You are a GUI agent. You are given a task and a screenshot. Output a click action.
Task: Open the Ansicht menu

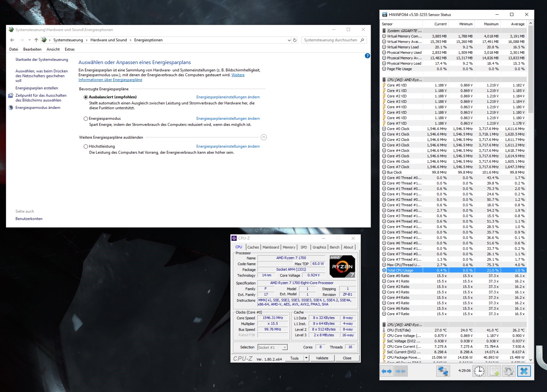click(x=53, y=49)
